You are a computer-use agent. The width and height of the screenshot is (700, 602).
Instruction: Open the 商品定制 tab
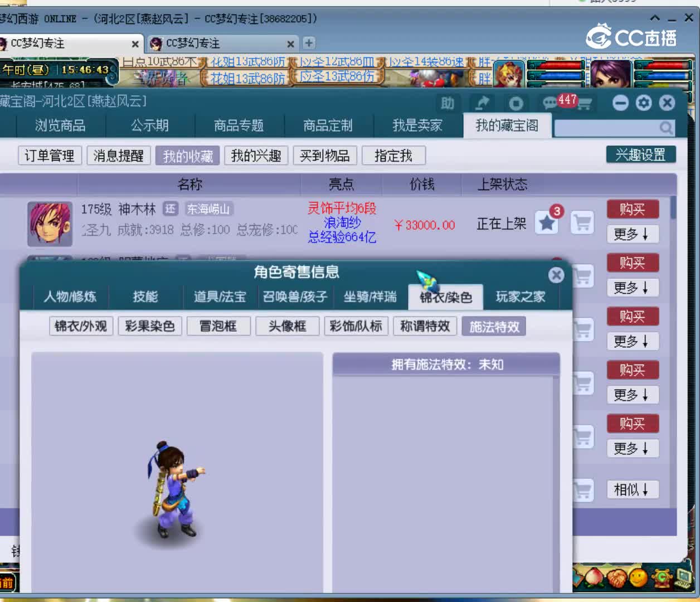328,126
